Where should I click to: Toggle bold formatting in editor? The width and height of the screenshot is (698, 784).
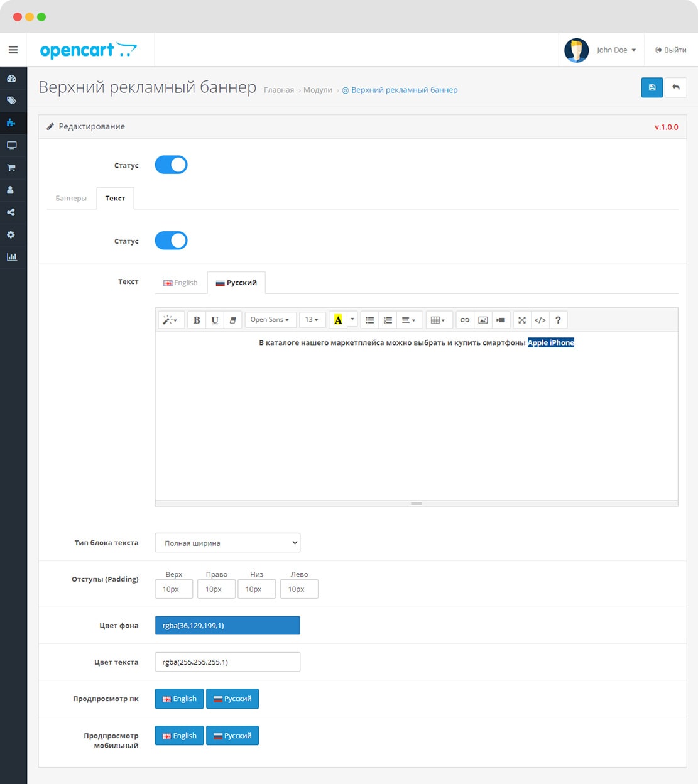[197, 320]
